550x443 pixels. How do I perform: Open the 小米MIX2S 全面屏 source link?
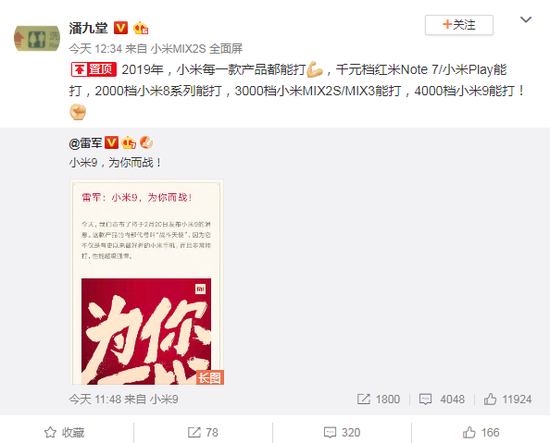point(197,48)
